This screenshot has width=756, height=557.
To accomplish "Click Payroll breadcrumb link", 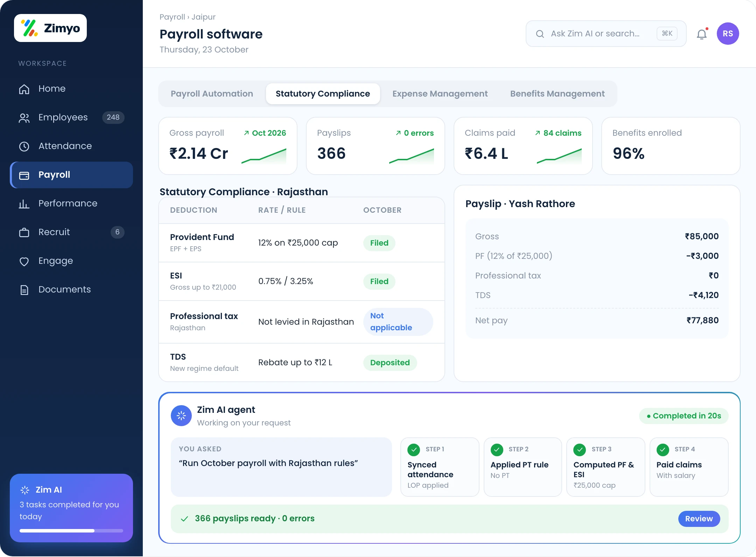I will [172, 17].
